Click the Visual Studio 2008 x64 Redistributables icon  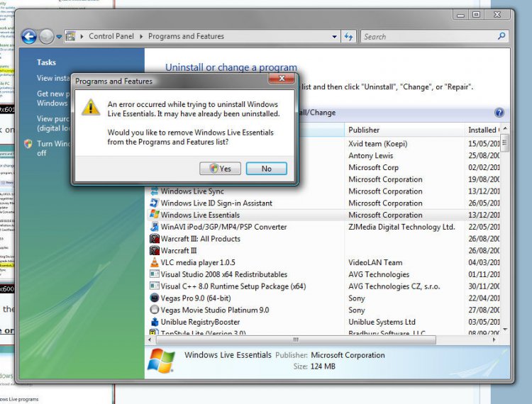tap(155, 274)
